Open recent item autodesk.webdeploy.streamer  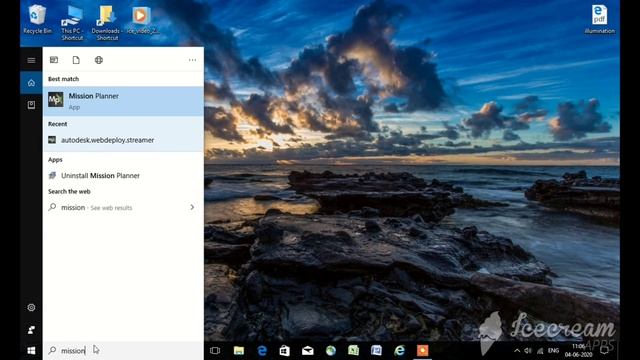(123, 140)
